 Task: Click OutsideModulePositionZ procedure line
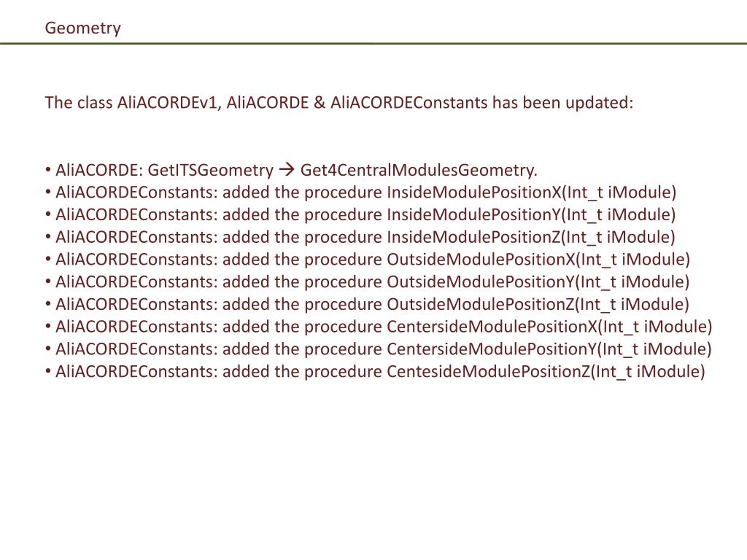tap(368, 304)
